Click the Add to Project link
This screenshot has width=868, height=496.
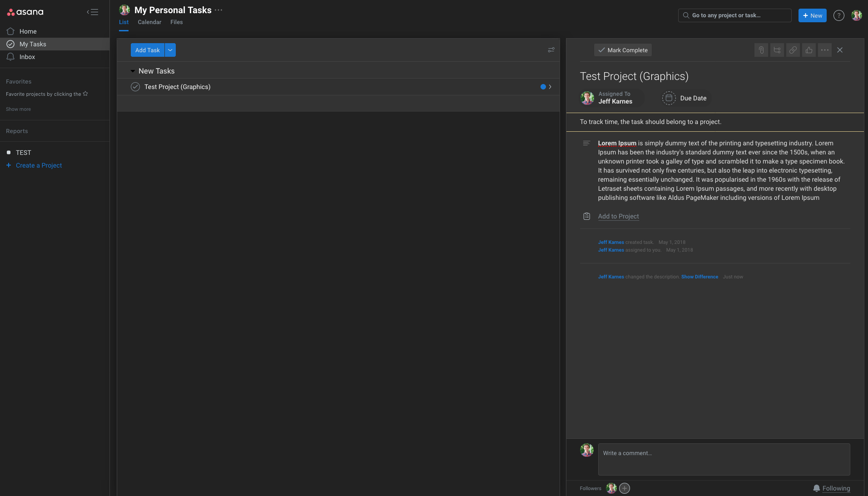618,216
